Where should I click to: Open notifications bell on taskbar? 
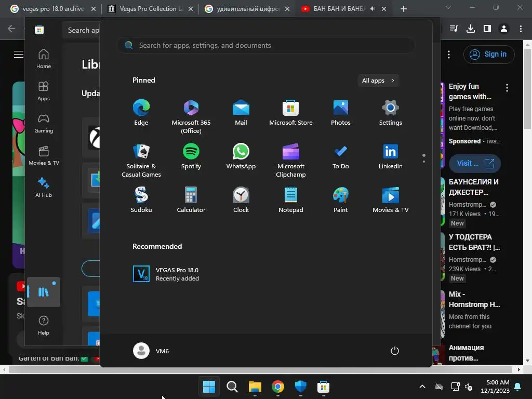point(518,387)
